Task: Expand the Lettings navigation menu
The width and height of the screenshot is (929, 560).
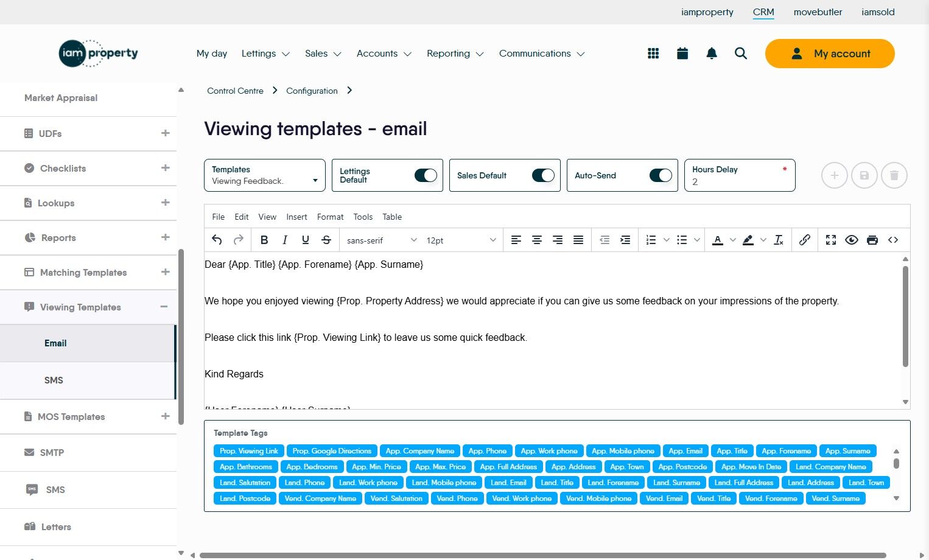Action: [x=265, y=54]
